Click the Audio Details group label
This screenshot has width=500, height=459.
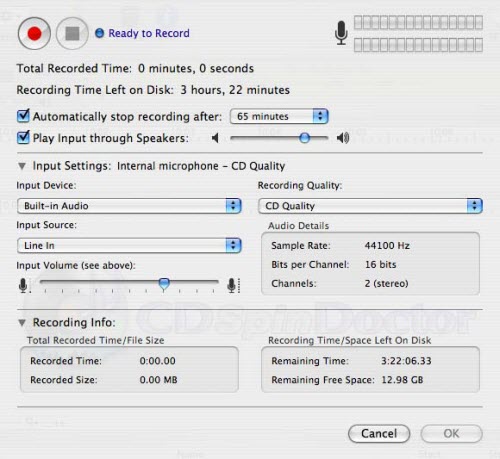298,226
